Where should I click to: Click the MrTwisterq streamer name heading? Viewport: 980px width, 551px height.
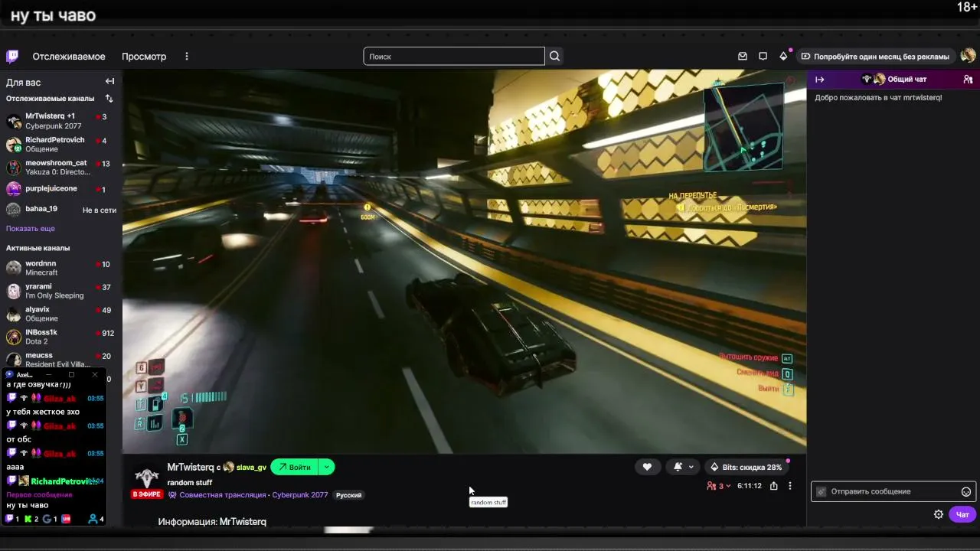coord(191,467)
